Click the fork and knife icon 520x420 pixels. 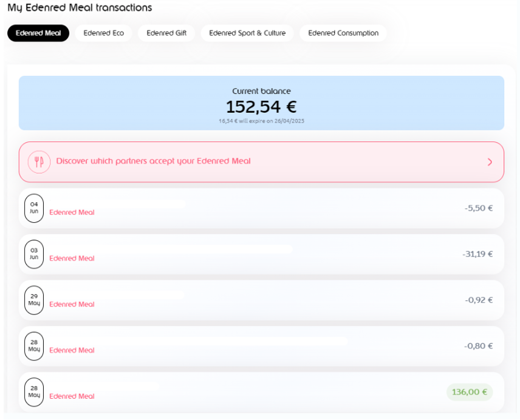[x=39, y=162]
